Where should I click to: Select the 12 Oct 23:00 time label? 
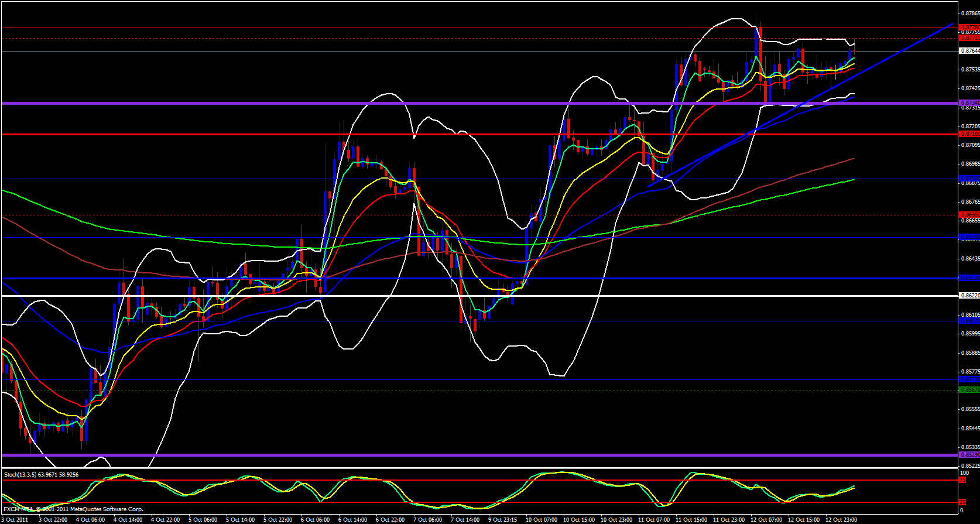point(841,519)
